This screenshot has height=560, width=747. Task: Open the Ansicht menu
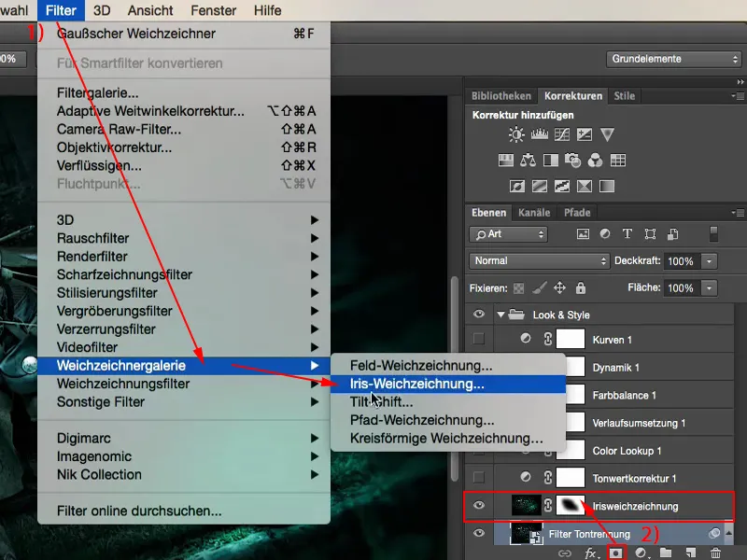pos(150,10)
